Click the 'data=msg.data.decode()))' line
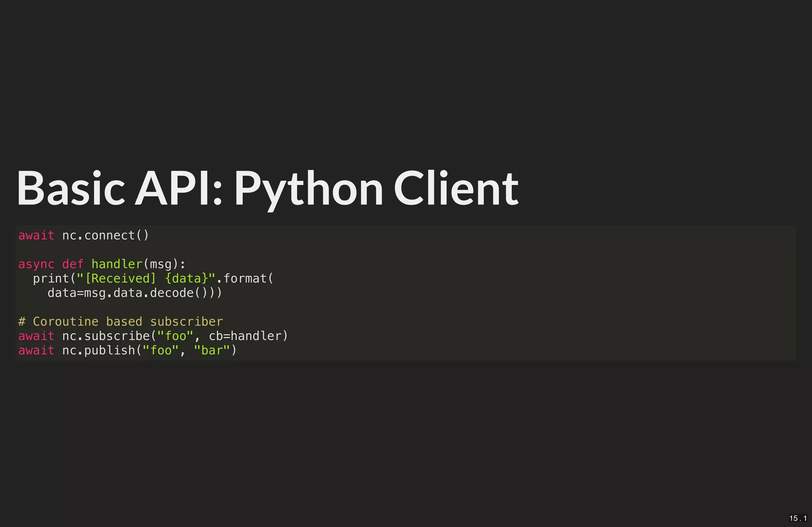The width and height of the screenshot is (812, 527). [135, 293]
